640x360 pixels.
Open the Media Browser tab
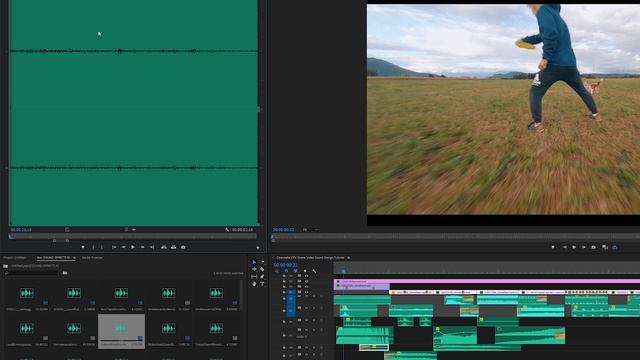(92, 258)
